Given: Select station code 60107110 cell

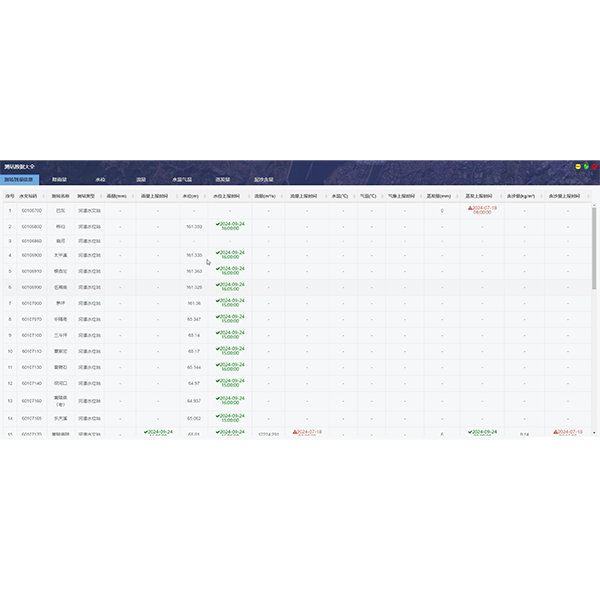Looking at the screenshot, I should pyautogui.click(x=32, y=352).
